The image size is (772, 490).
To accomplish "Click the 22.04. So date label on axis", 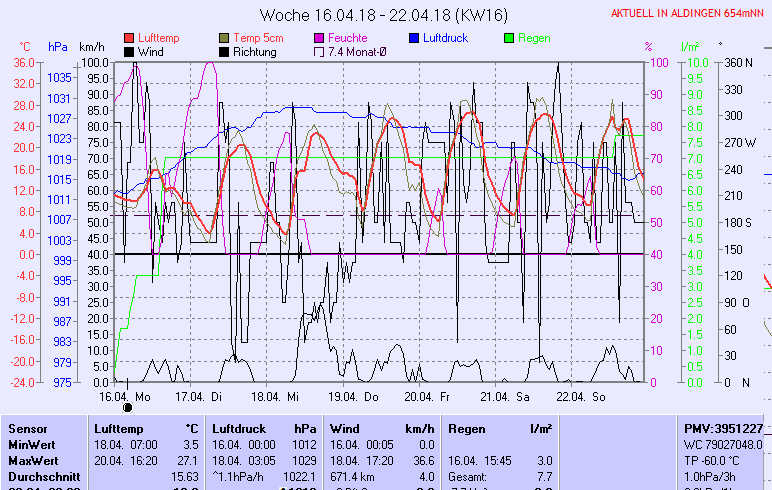I will [581, 396].
